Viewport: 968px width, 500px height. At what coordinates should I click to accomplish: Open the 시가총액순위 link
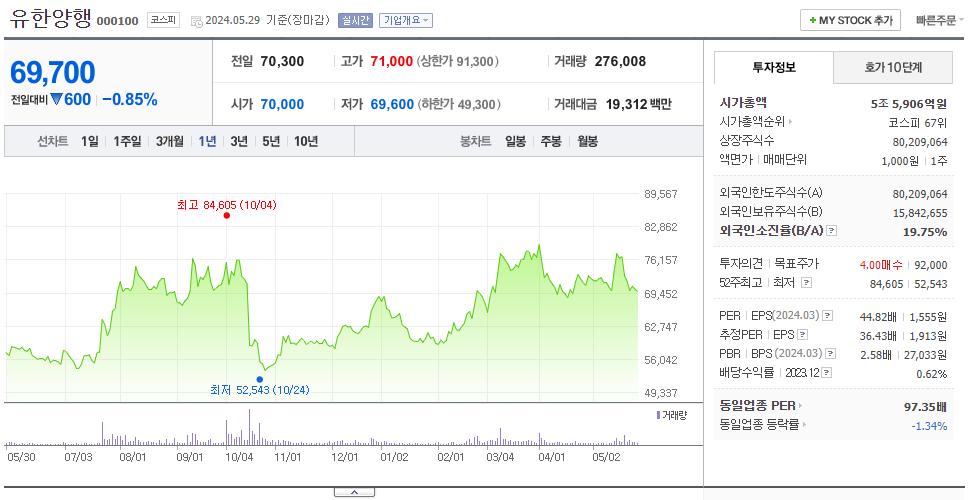[x=752, y=122]
